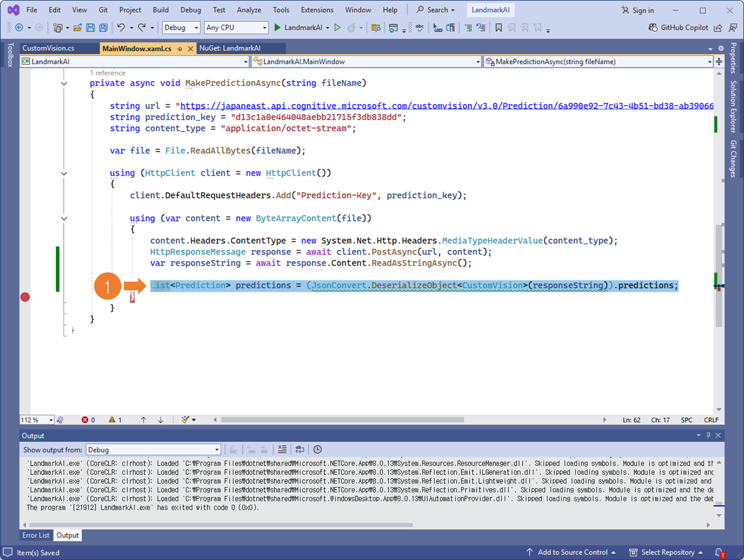Open the Extensions menu
The width and height of the screenshot is (744, 560).
point(317,10)
